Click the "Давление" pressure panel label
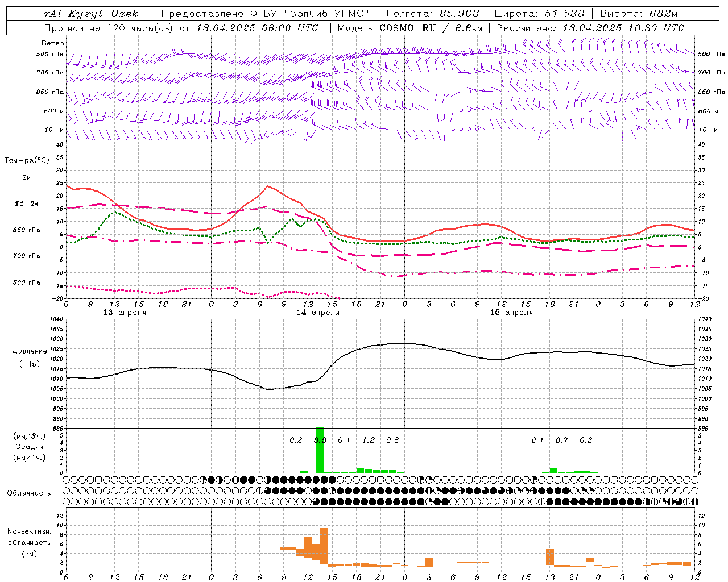Screen dimensions: 728x582 30,351
